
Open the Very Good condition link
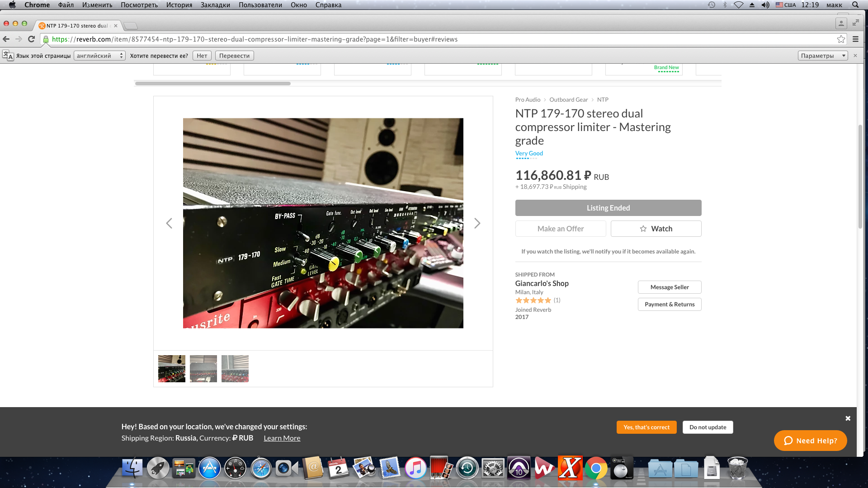(x=529, y=154)
